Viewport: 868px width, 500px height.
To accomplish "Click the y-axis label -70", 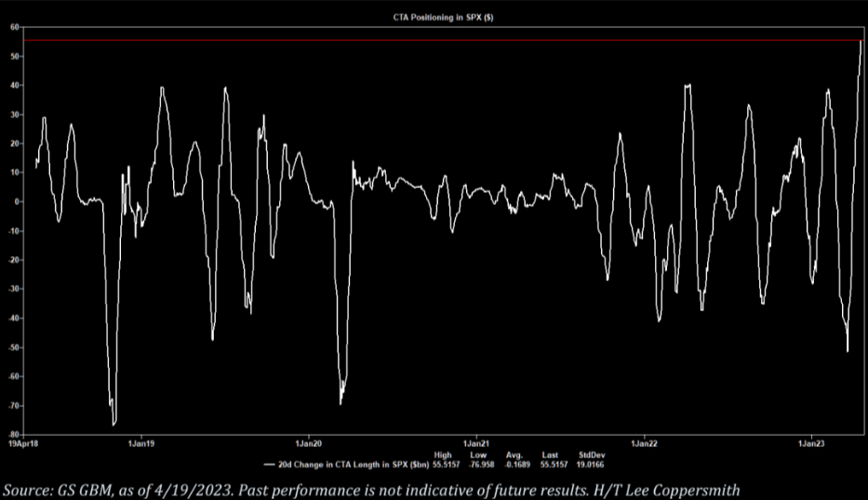I will click(x=13, y=406).
